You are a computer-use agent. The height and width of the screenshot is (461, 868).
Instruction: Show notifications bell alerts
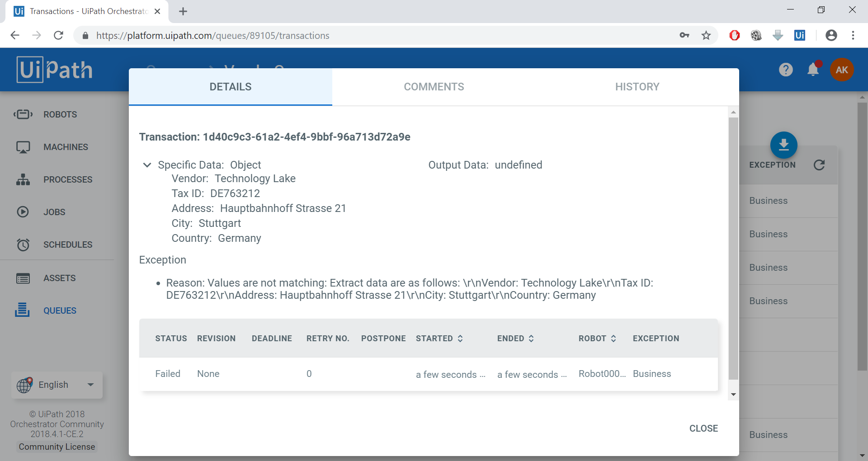tap(813, 69)
